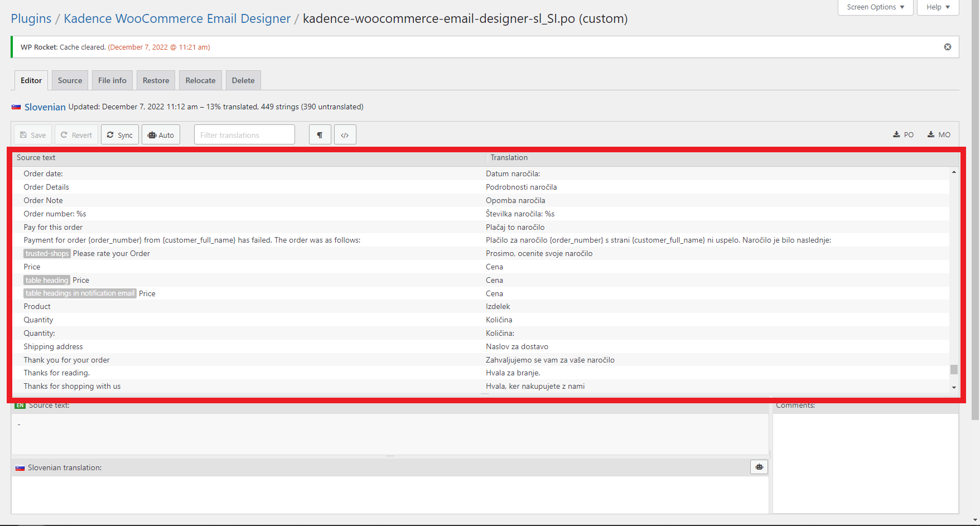
Task: Click translation 'Hvala za branje.'
Action: point(513,373)
